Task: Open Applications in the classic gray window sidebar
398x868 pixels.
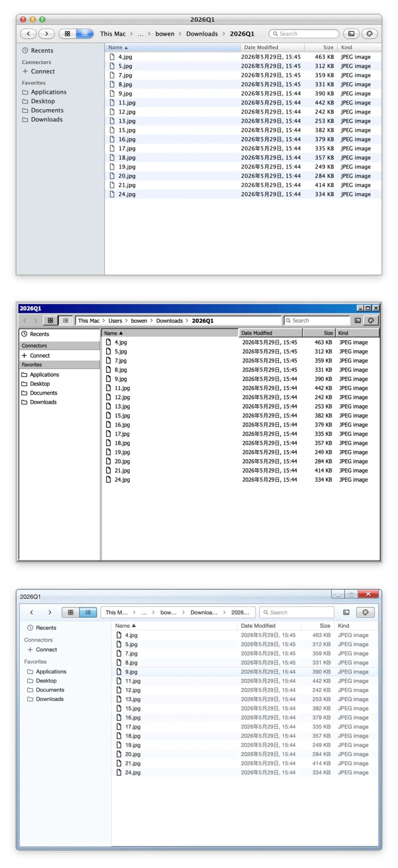Action: (x=40, y=374)
